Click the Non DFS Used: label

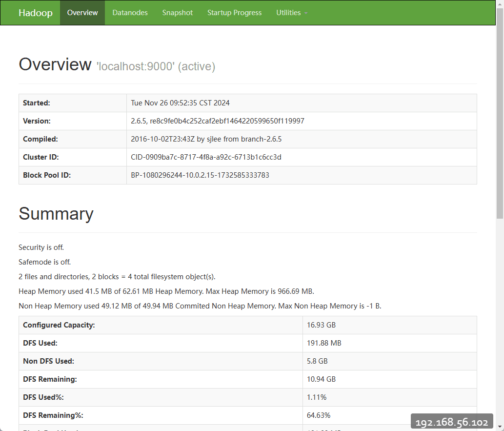pos(48,361)
